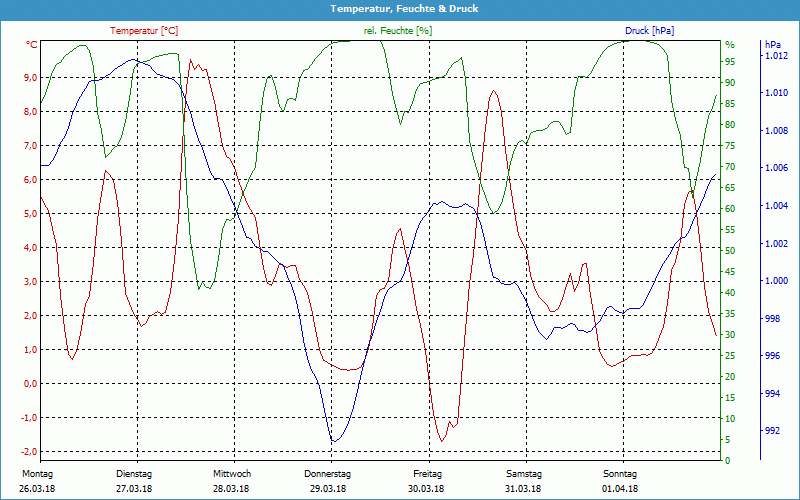Click temperature axis value '8,0'
Image resolution: width=800 pixels, height=500 pixels.
pyautogui.click(x=31, y=112)
